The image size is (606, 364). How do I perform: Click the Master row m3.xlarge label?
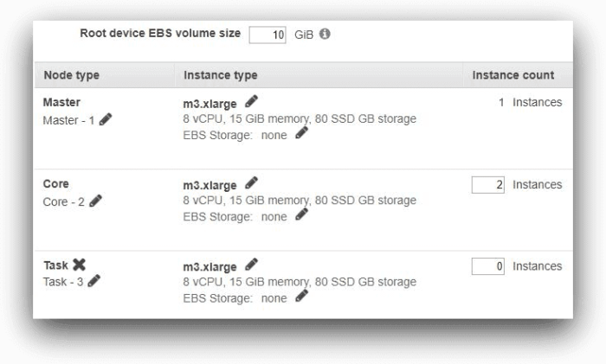(210, 103)
